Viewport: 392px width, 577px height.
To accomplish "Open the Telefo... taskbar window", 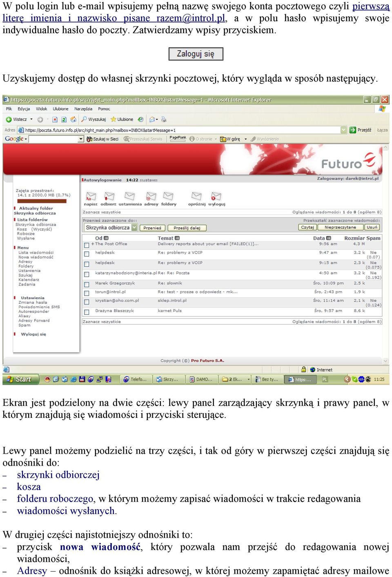I will tap(136, 379).
